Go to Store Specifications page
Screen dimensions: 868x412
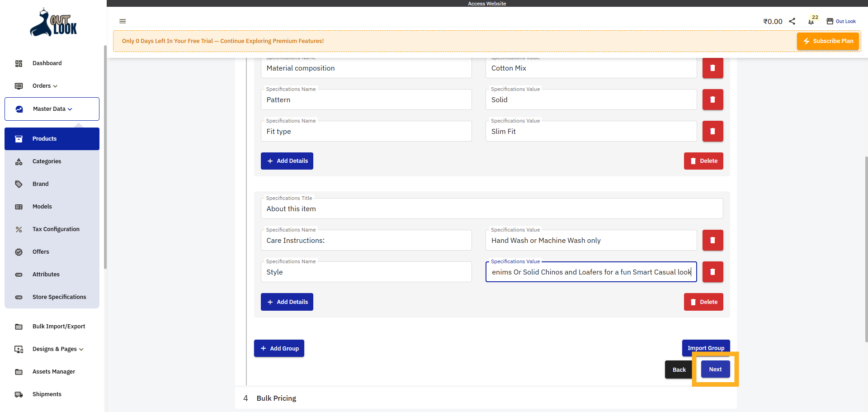(x=59, y=297)
